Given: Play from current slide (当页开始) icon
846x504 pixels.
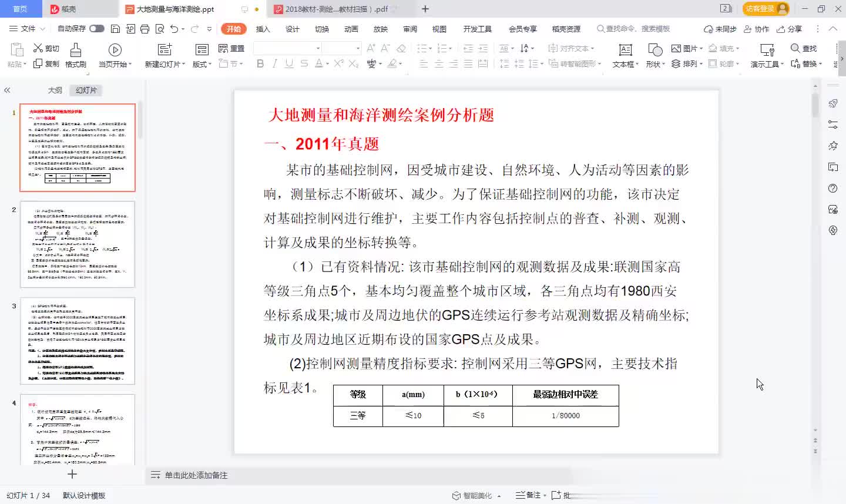Looking at the screenshot, I should point(115,51).
